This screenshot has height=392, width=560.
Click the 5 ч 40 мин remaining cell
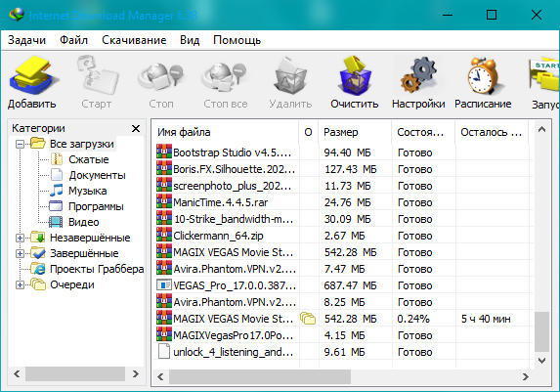pyautogui.click(x=486, y=319)
